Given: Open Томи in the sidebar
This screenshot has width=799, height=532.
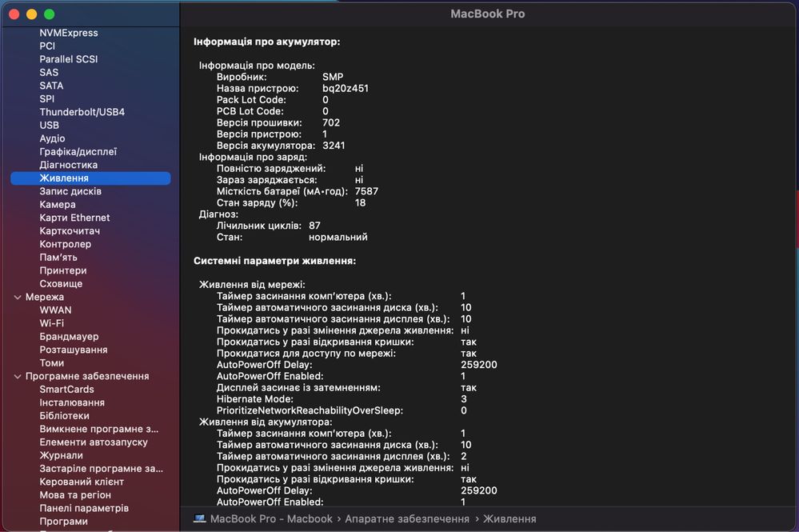Looking at the screenshot, I should (x=52, y=363).
